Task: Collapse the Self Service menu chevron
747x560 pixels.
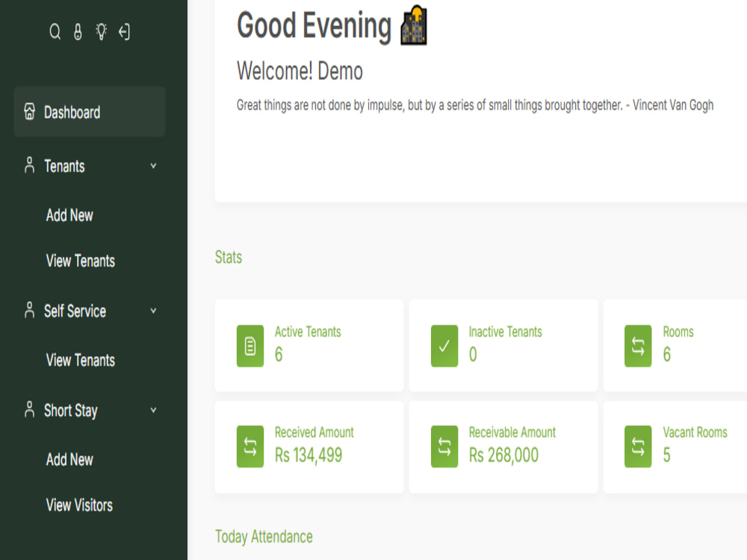Action: click(153, 311)
